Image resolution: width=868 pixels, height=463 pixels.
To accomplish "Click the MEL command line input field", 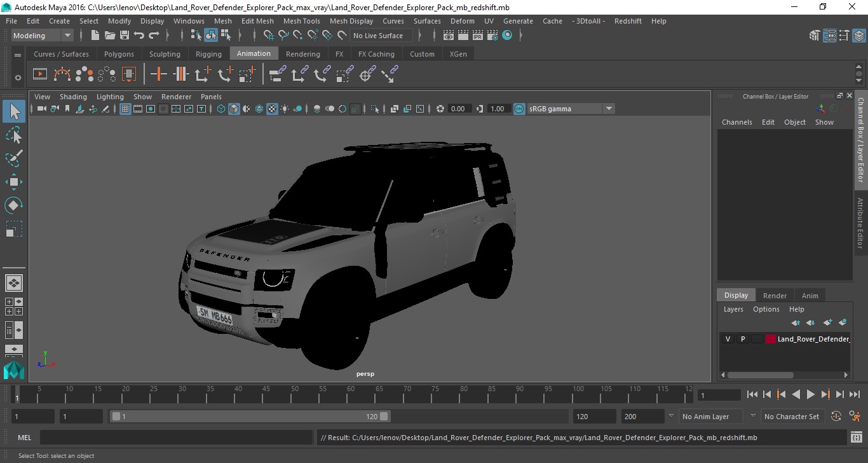I will pyautogui.click(x=176, y=438).
